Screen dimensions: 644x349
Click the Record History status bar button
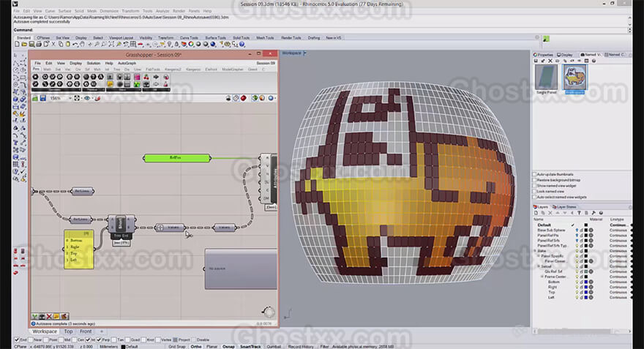click(x=301, y=347)
